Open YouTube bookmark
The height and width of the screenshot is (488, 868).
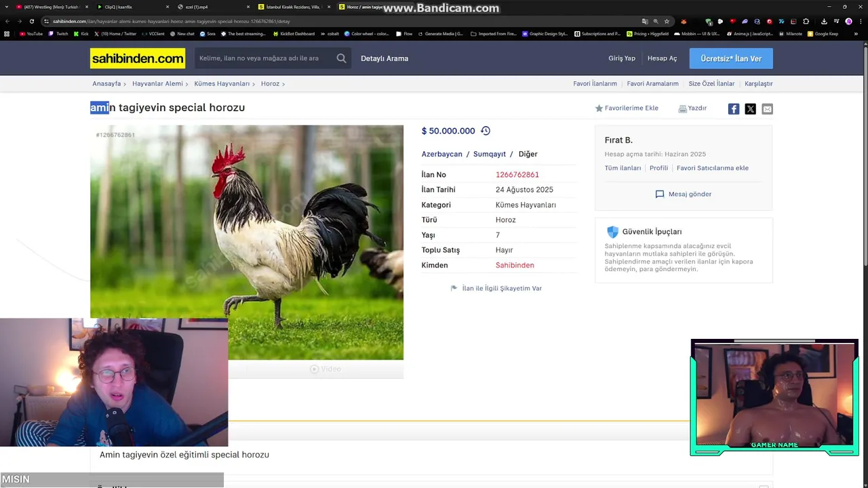[x=31, y=34]
